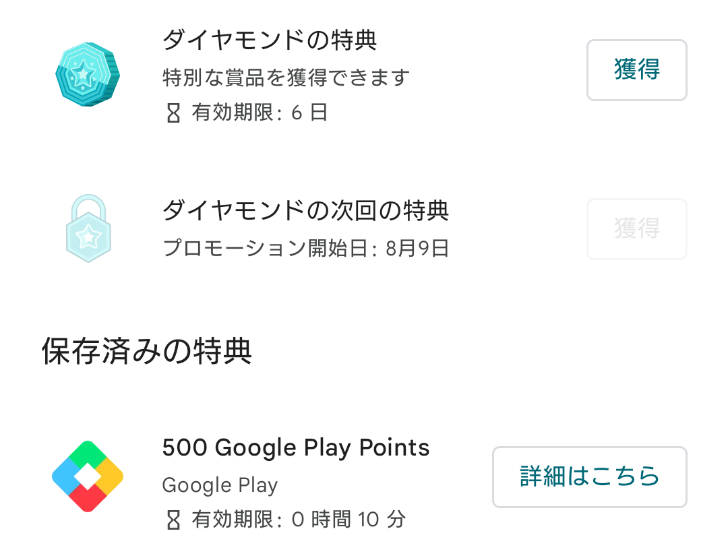This screenshot has height=560, width=728.
Task: Select the ダイヤモンドの特典 title
Action: point(270,40)
